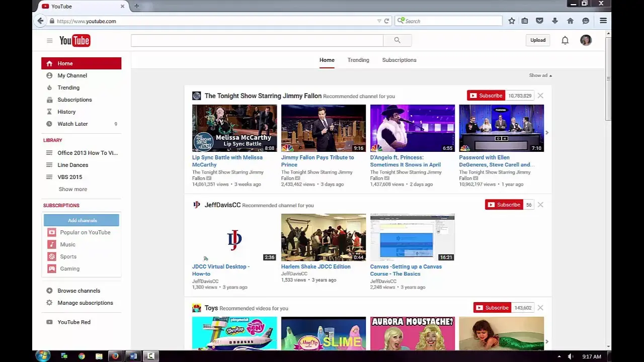
Task: Open the user account avatar
Action: point(586,40)
